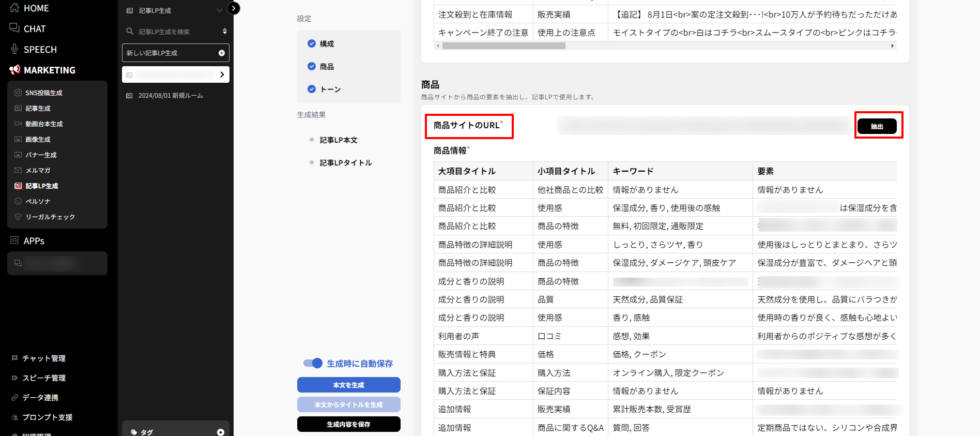980x436 pixels.
Task: Click the MARKETING megaphone icon
Action: coord(14,70)
